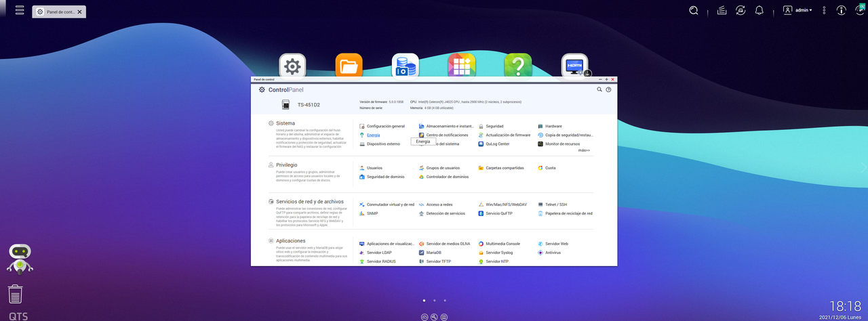
Task: Open the HDMI Display desktop app
Action: 575,66
